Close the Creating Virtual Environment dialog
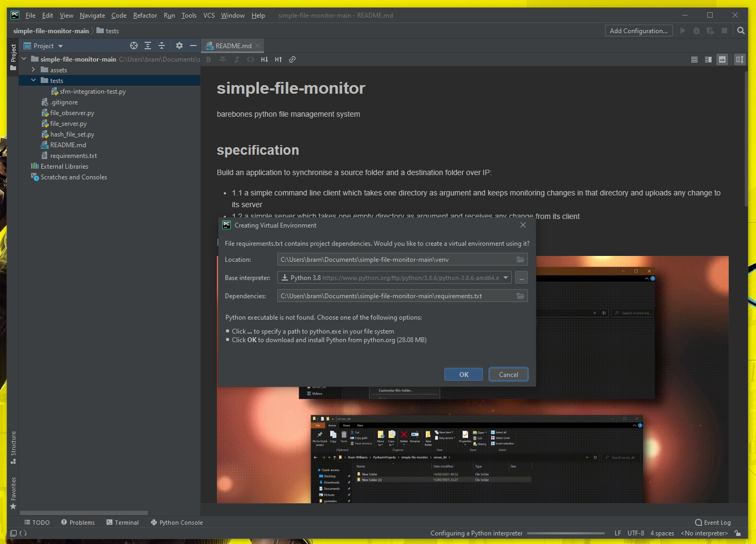756x544 pixels. click(x=523, y=225)
